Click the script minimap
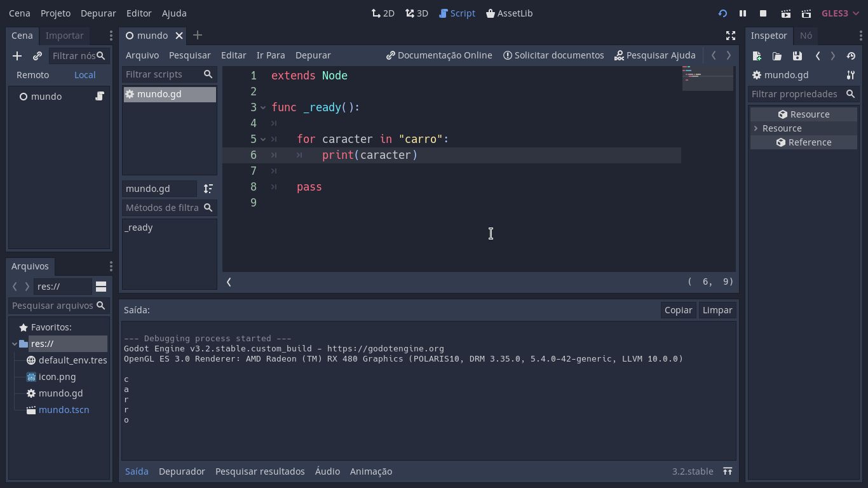The height and width of the screenshot is (488, 868). (707, 78)
